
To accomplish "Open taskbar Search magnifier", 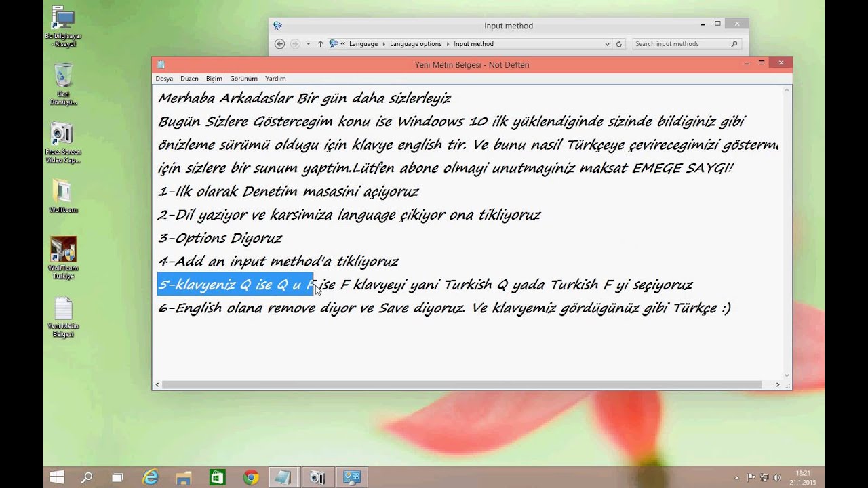I will (x=87, y=477).
